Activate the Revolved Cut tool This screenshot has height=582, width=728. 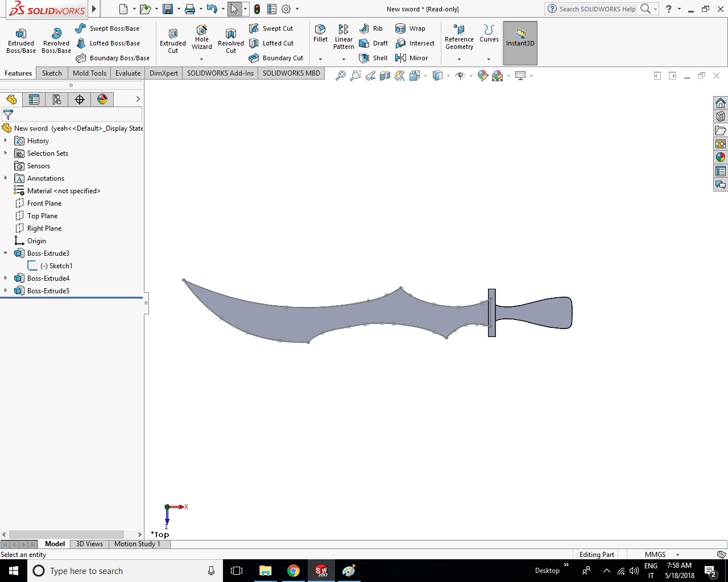(231, 41)
